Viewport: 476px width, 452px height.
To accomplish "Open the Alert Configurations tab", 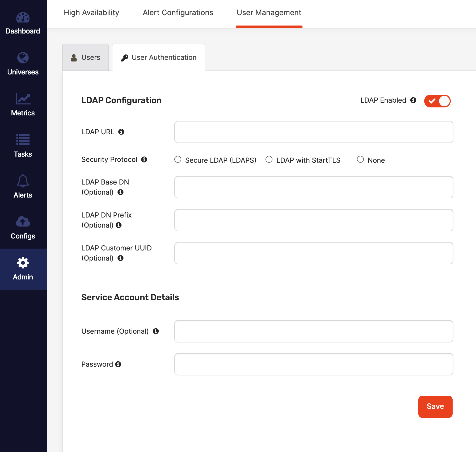I will (x=178, y=12).
